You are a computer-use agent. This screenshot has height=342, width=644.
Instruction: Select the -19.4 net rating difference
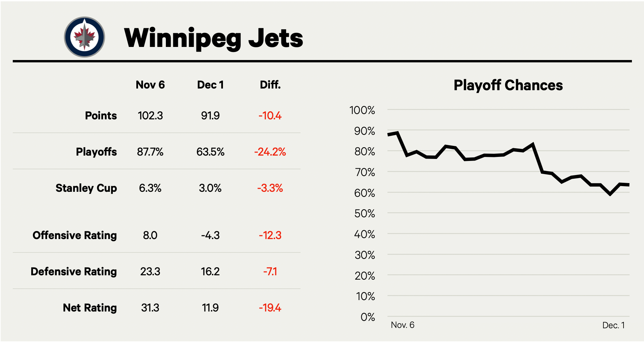point(270,308)
